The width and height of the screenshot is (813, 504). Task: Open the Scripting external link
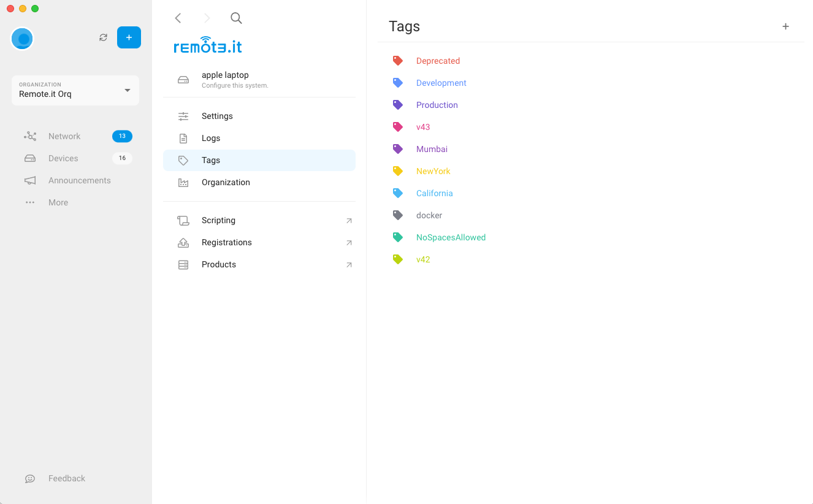(259, 220)
